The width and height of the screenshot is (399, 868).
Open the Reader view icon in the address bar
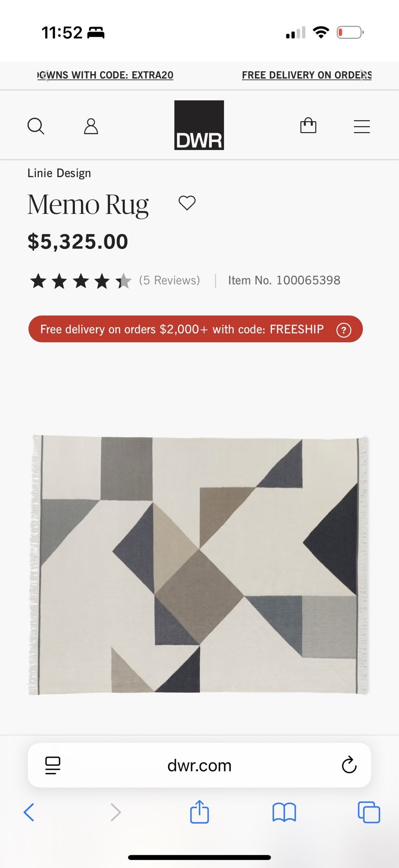[52, 765]
